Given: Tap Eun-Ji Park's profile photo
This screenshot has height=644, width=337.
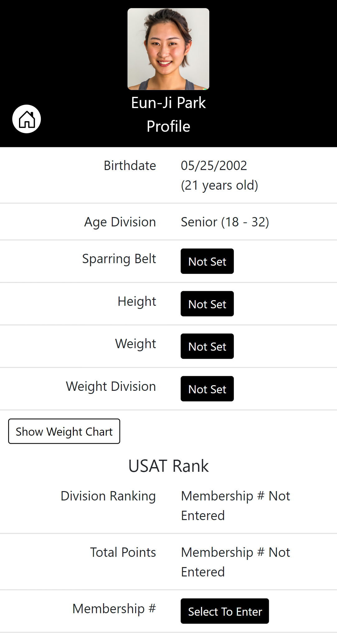Looking at the screenshot, I should point(168,49).
